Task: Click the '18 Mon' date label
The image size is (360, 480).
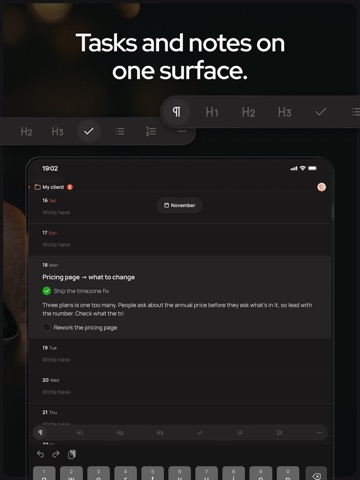Action: [x=50, y=265]
